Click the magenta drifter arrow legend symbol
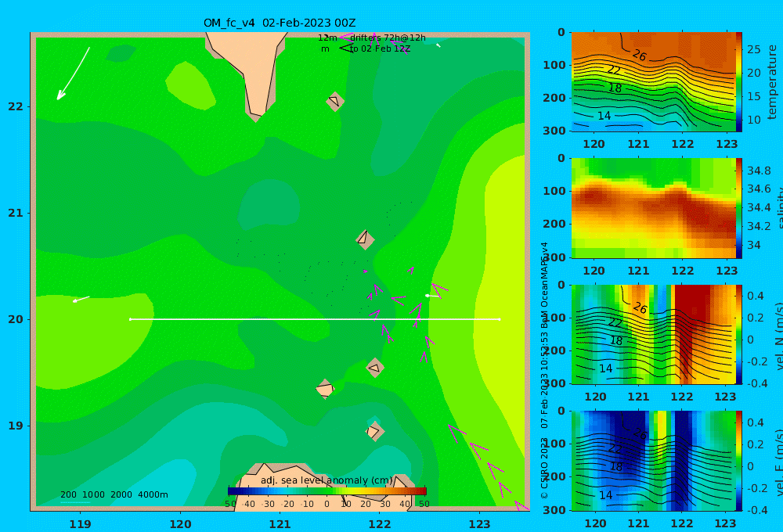 coord(345,38)
